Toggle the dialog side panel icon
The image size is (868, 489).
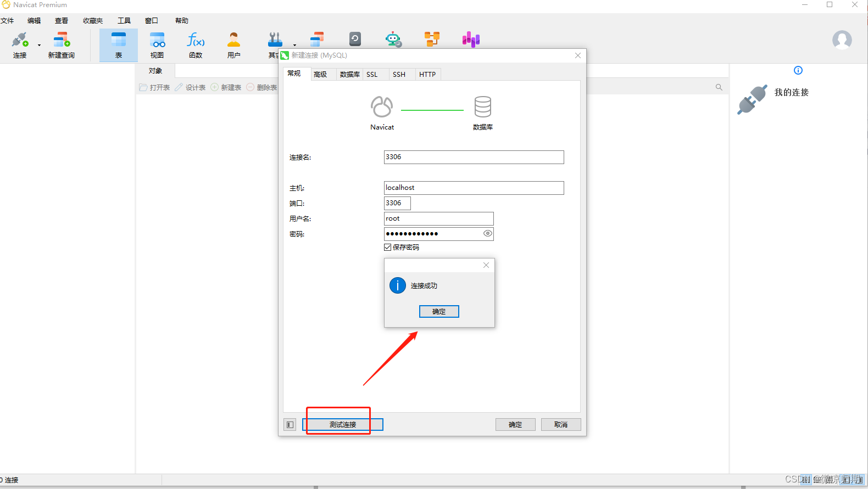[x=290, y=425]
